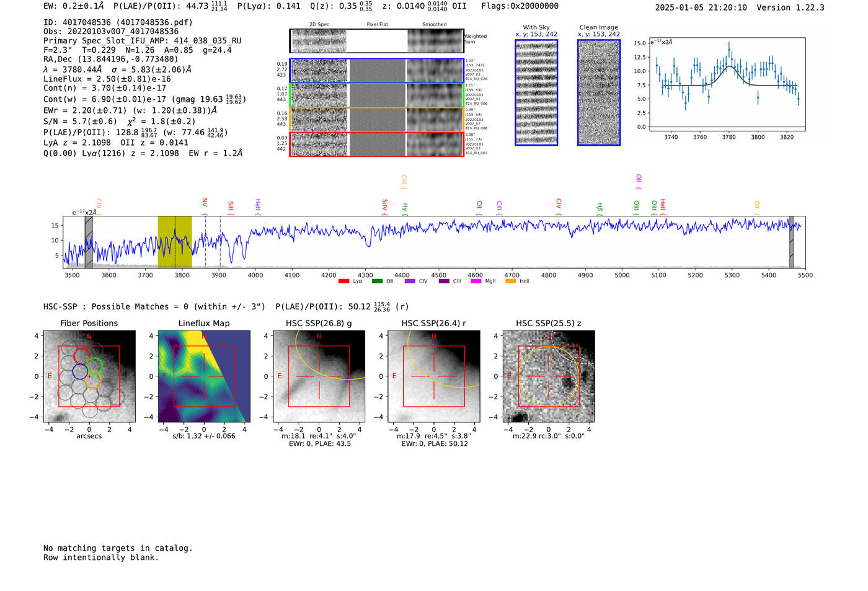Click the orange CIII] line marker near 4400

404,182
